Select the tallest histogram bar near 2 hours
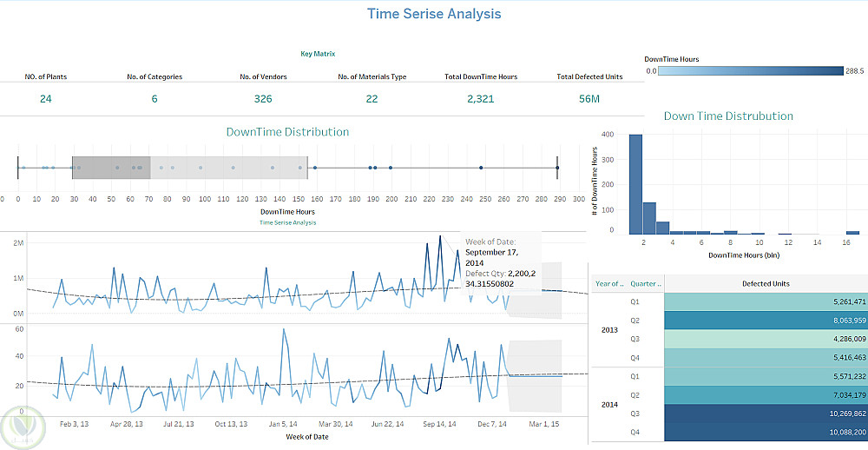The image size is (868, 450). pos(635,184)
